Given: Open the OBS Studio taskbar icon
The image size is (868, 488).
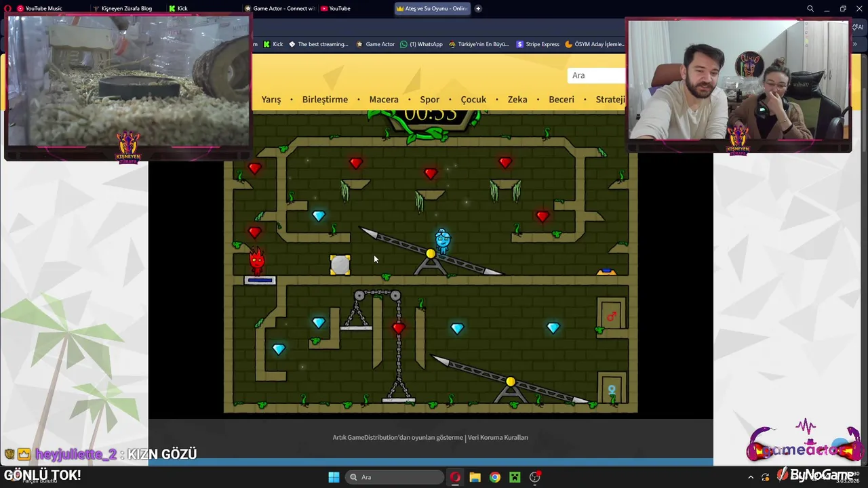Looking at the screenshot, I should [535, 477].
